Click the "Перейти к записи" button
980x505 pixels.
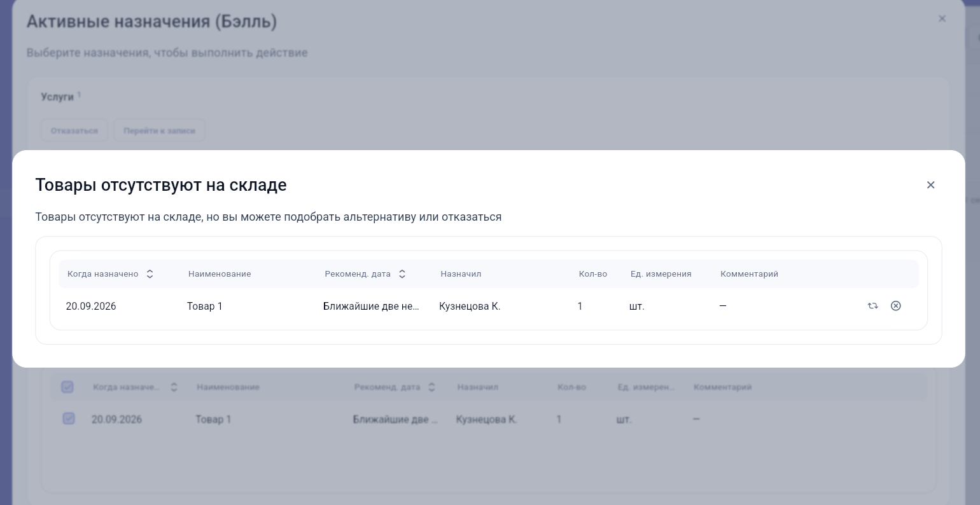[159, 130]
